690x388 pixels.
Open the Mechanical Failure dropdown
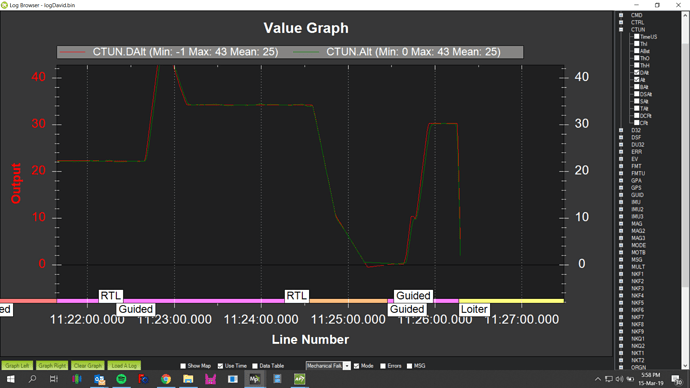[328, 366]
